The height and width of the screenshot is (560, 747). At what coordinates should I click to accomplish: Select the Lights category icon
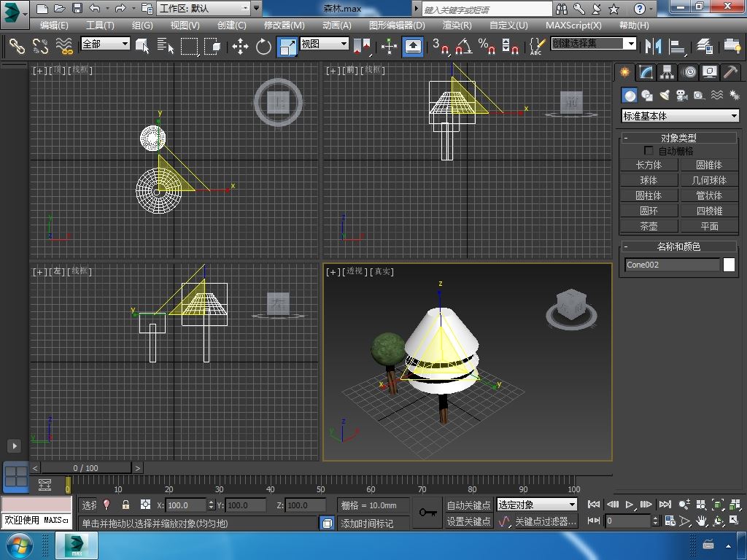[x=665, y=96]
